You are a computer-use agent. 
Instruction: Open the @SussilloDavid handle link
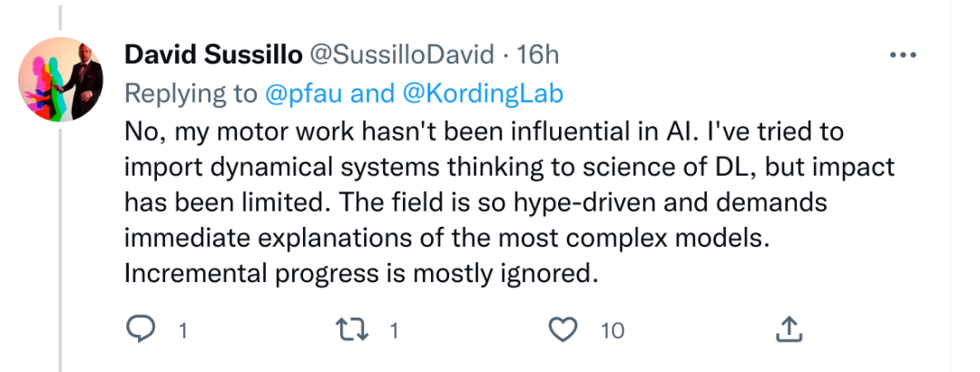tap(402, 55)
